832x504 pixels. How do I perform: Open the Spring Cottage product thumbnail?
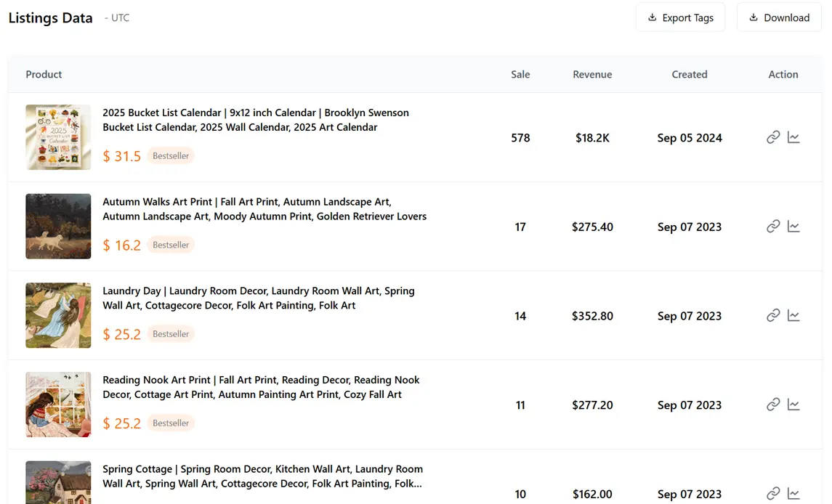[x=58, y=482]
